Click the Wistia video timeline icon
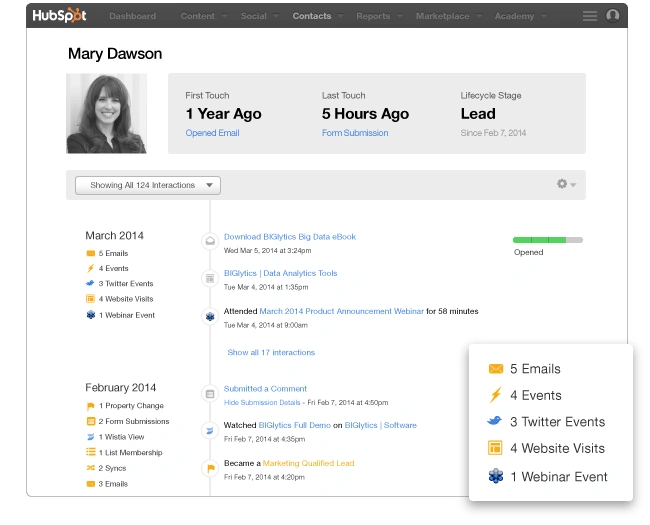Image resolution: width=650 pixels, height=525 pixels. pyautogui.click(x=210, y=430)
